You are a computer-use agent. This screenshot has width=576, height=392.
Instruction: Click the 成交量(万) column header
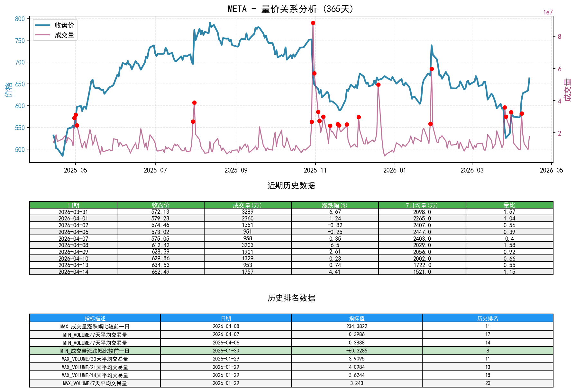[248, 205]
